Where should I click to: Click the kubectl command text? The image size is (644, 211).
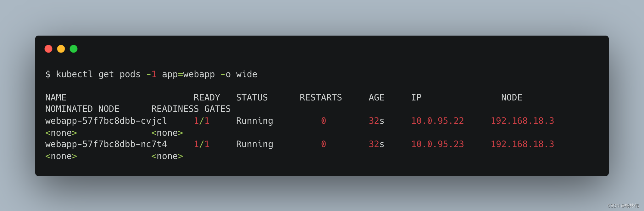(x=74, y=74)
